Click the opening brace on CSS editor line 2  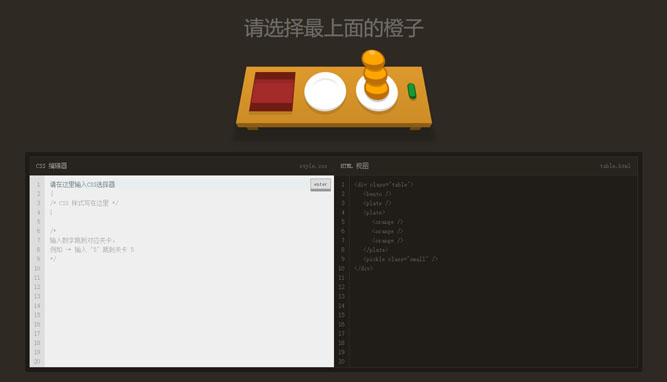52,194
